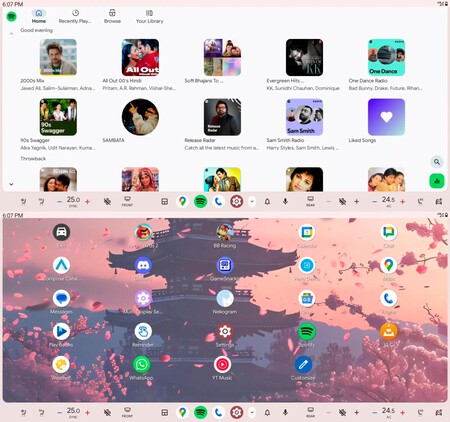Toggle FRONT defrost in bar beneath Spotify screen
Image resolution: width=450 pixels, height=422 pixels.
pyautogui.click(x=127, y=201)
